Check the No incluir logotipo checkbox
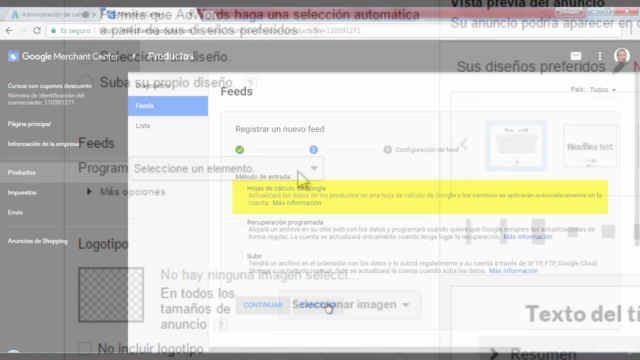This screenshot has width=640, height=360. [85, 349]
